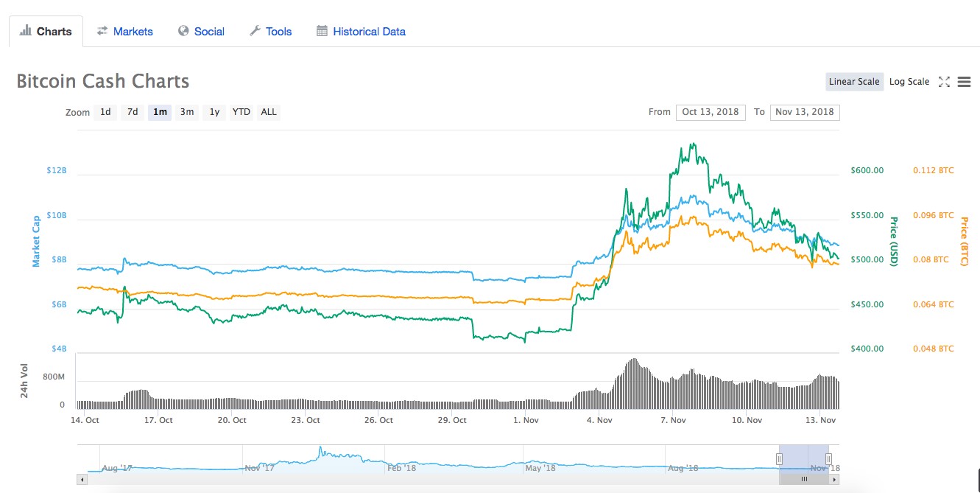Click the 0.112 BTC axis value

pyautogui.click(x=933, y=170)
